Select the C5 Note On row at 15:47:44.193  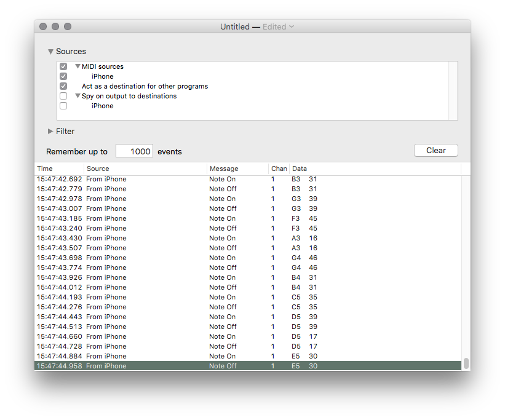[248, 297]
